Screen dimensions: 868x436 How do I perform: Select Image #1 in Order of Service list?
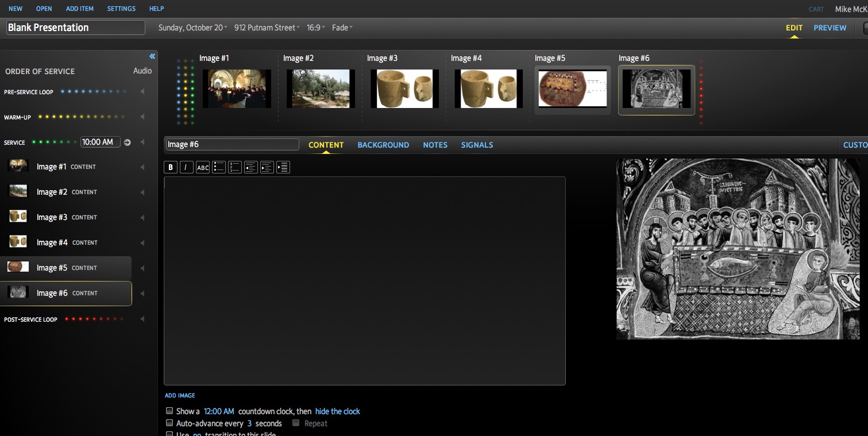[x=66, y=167]
